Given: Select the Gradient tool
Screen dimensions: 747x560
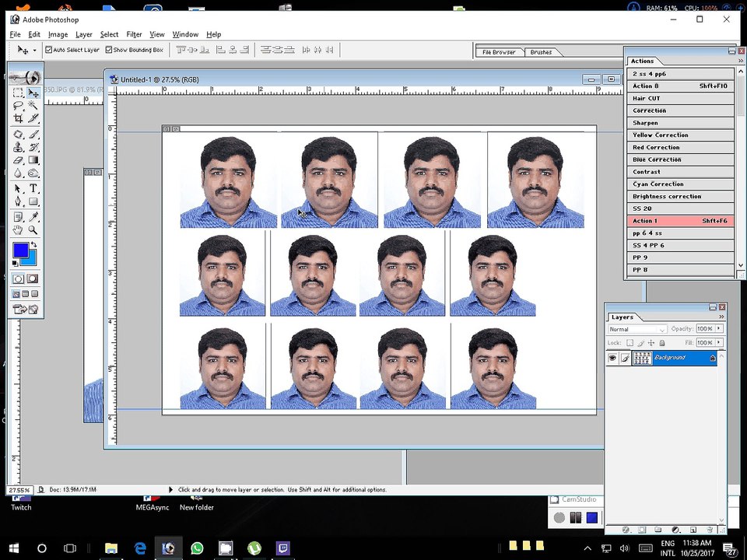Looking at the screenshot, I should pos(33,160).
